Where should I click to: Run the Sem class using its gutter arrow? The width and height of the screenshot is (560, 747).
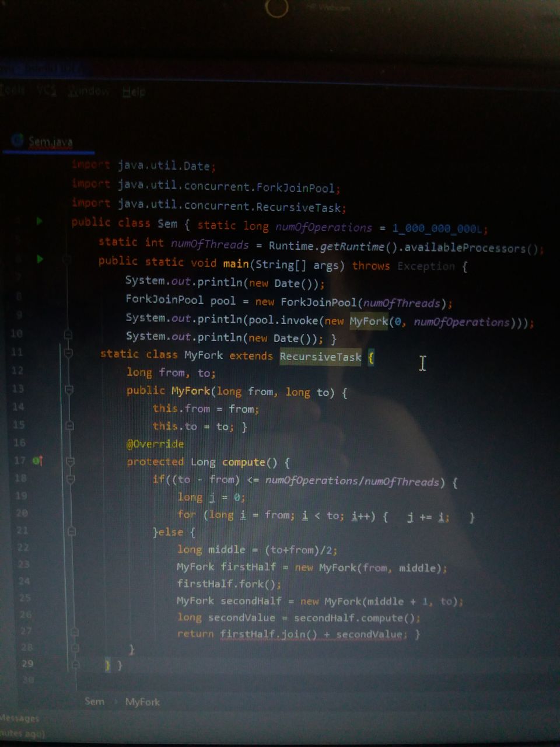point(39,221)
